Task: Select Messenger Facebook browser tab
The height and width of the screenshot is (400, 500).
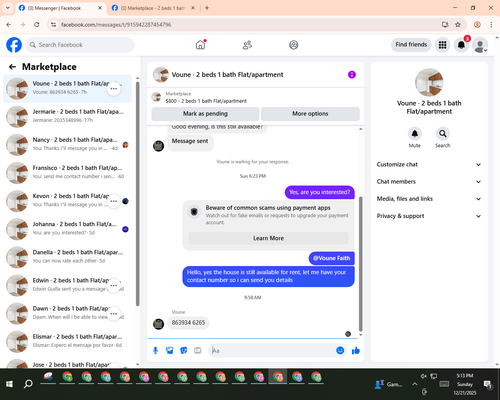Action: [x=60, y=8]
